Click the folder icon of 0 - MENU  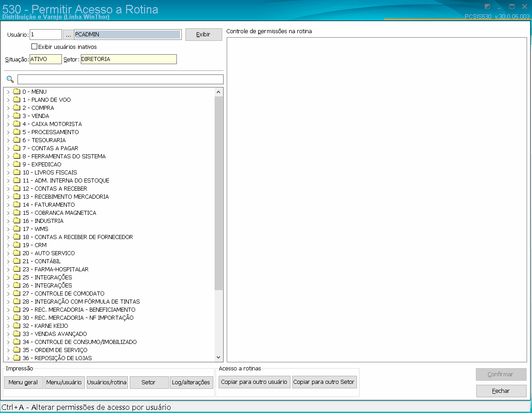pyautogui.click(x=17, y=91)
